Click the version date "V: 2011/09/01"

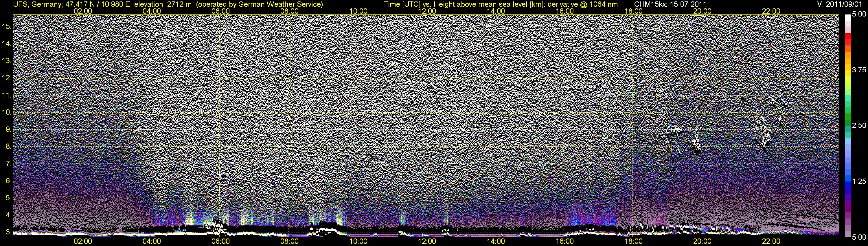[840, 4]
